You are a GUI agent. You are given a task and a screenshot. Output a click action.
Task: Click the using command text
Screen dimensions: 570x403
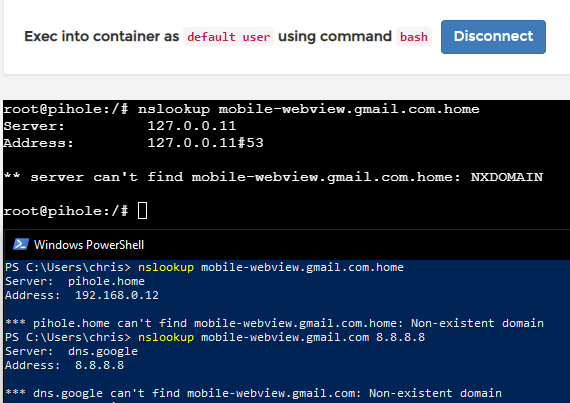[x=335, y=36]
